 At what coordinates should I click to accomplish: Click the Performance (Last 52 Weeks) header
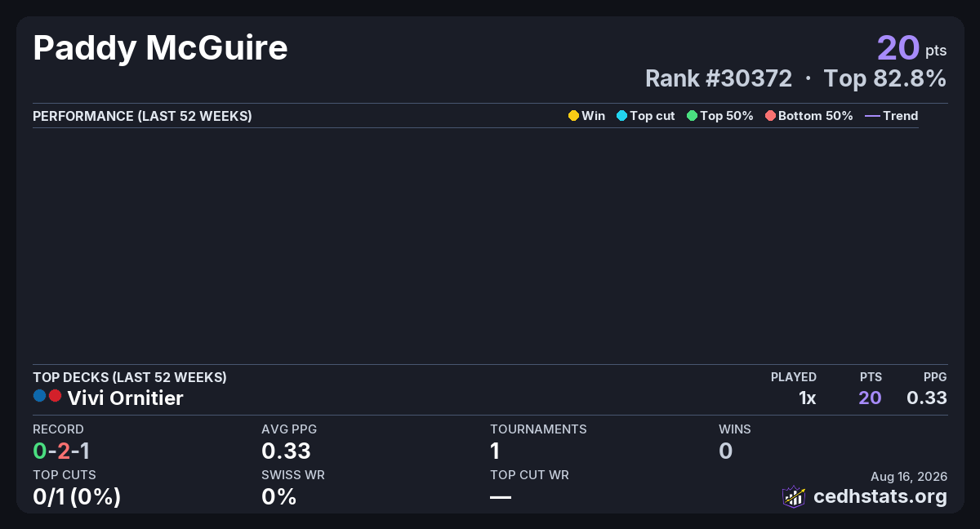point(142,116)
